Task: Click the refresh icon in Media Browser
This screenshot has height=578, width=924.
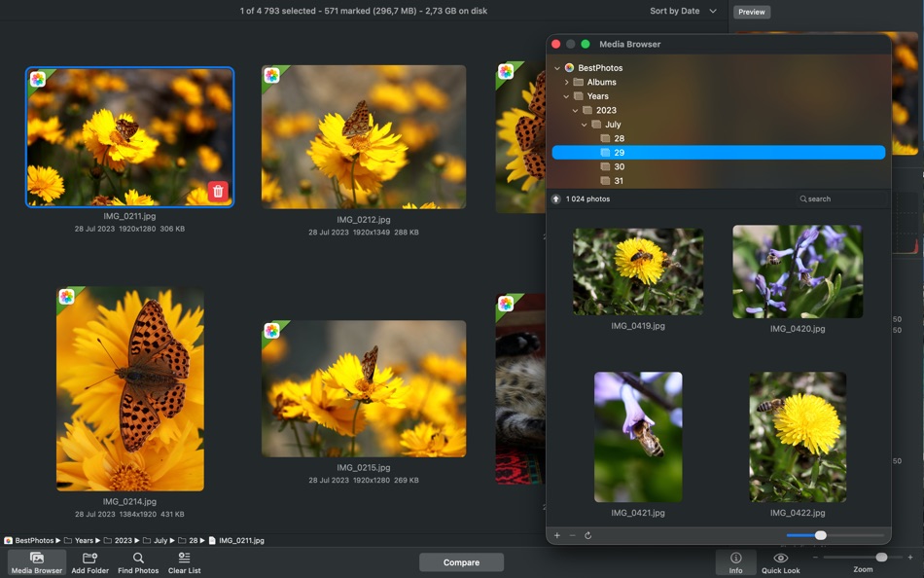Action: 588,534
